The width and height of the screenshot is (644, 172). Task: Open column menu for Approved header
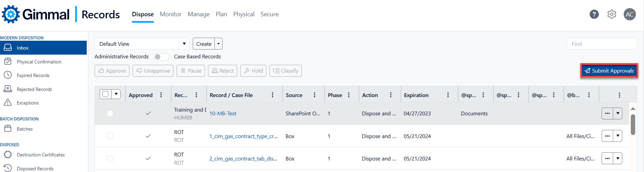[161, 95]
